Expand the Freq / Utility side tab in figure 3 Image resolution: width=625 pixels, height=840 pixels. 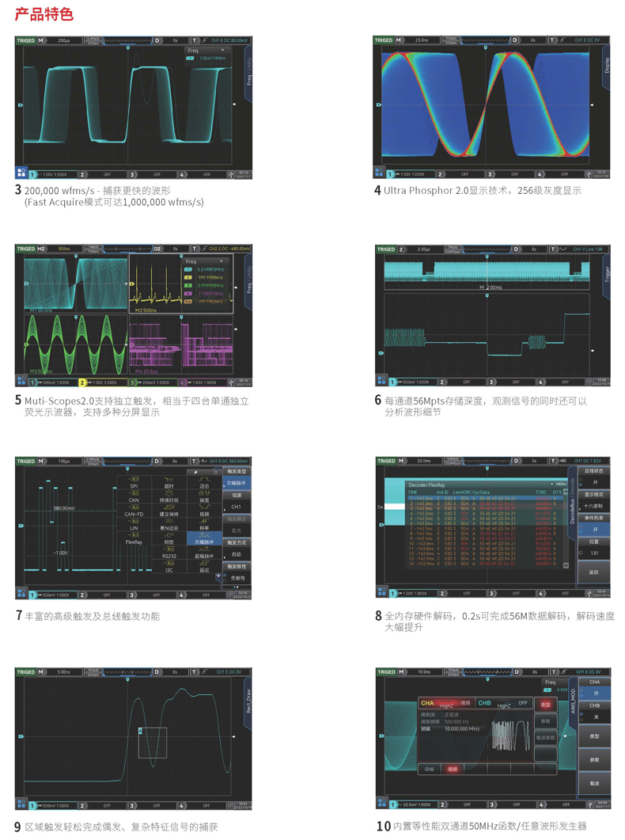(x=249, y=72)
